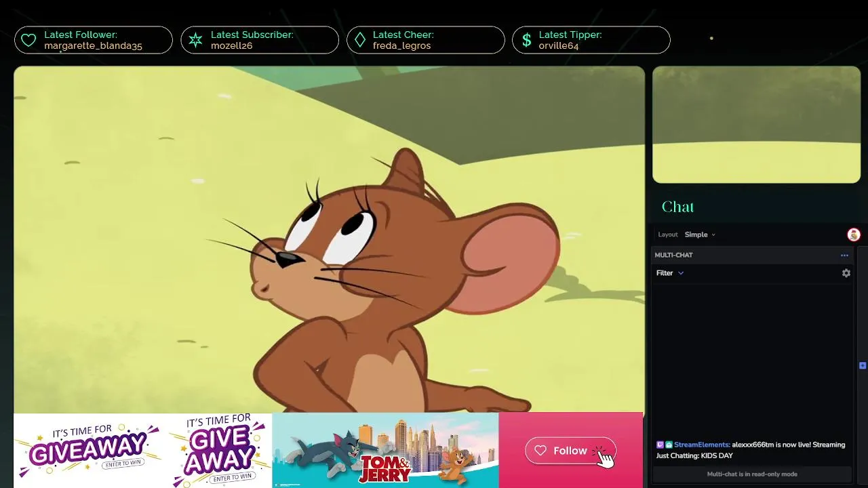Click the second stacked Give Away banner
The width and height of the screenshot is (868, 488).
[x=219, y=450]
